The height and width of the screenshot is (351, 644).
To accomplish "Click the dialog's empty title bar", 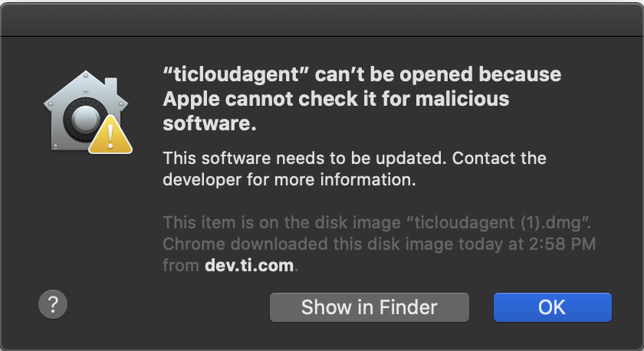I will [322, 20].
